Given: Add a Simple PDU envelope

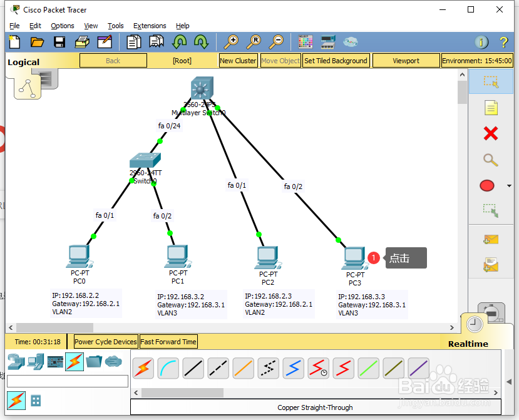Looking at the screenshot, I should (491, 239).
